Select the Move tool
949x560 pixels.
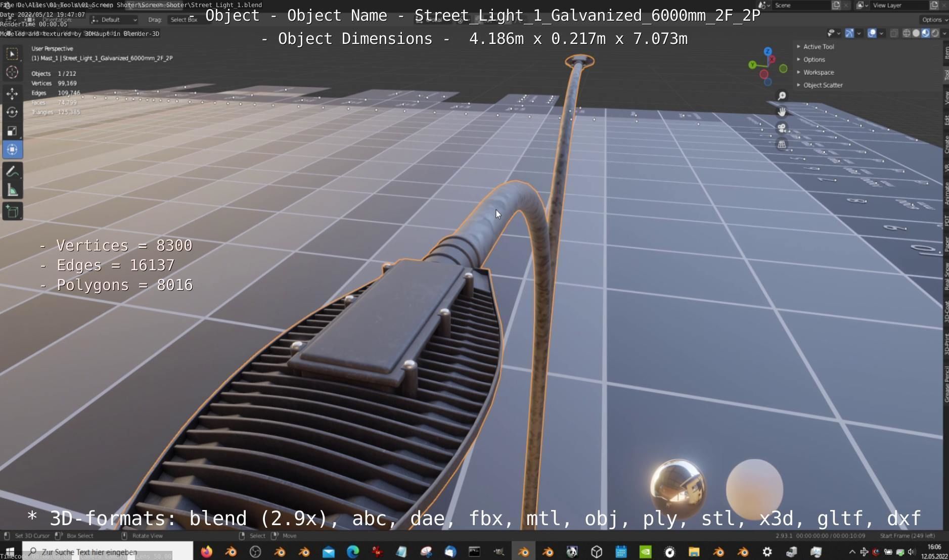point(12,94)
